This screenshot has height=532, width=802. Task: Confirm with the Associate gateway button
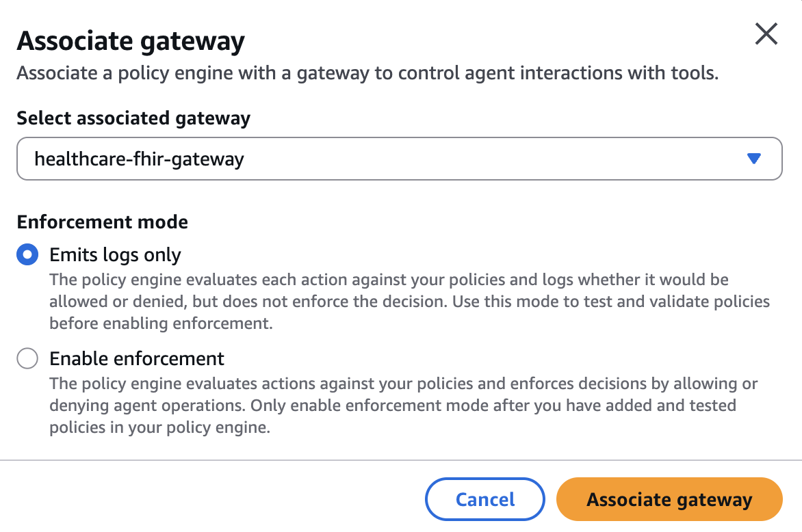669,499
